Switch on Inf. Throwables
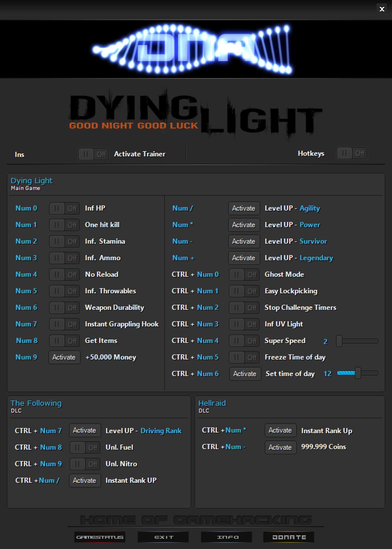This screenshot has width=392, height=549. tap(64, 291)
